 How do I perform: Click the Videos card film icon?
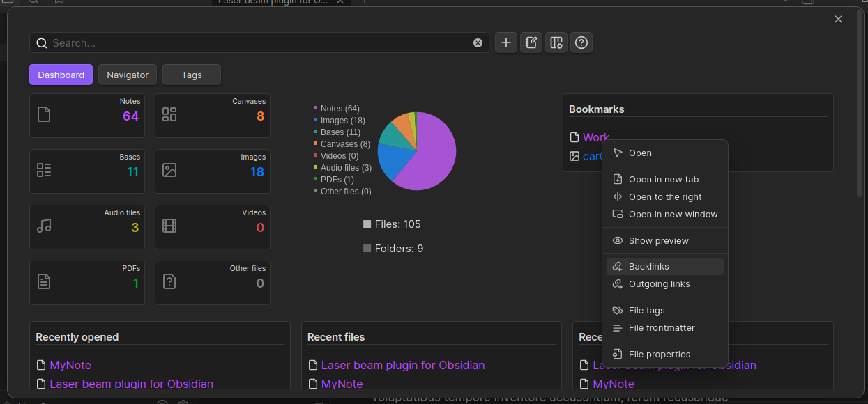coord(169,226)
